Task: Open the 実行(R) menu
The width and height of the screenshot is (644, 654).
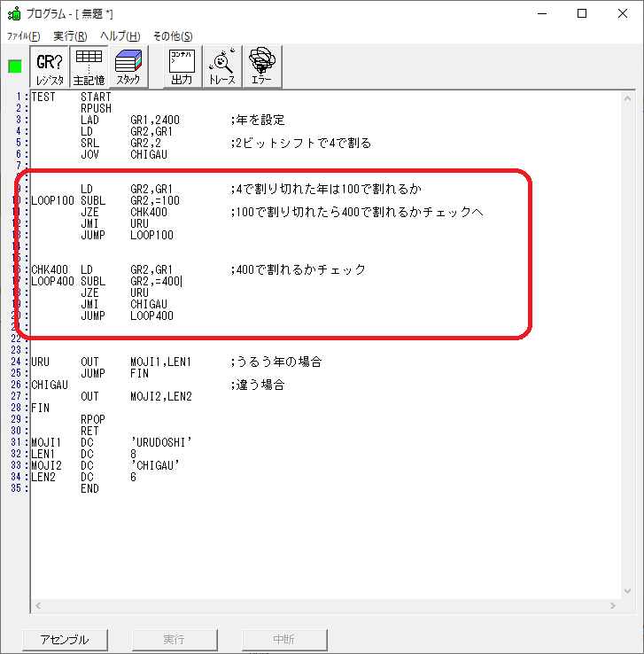Action: [70, 36]
